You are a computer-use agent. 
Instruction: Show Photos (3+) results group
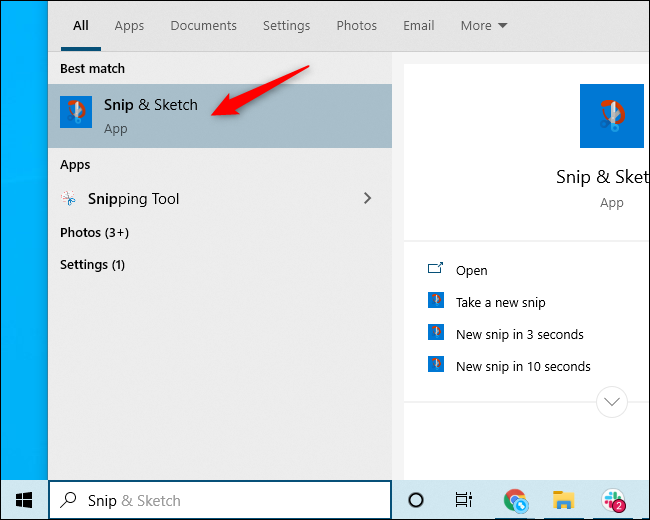[x=95, y=232]
